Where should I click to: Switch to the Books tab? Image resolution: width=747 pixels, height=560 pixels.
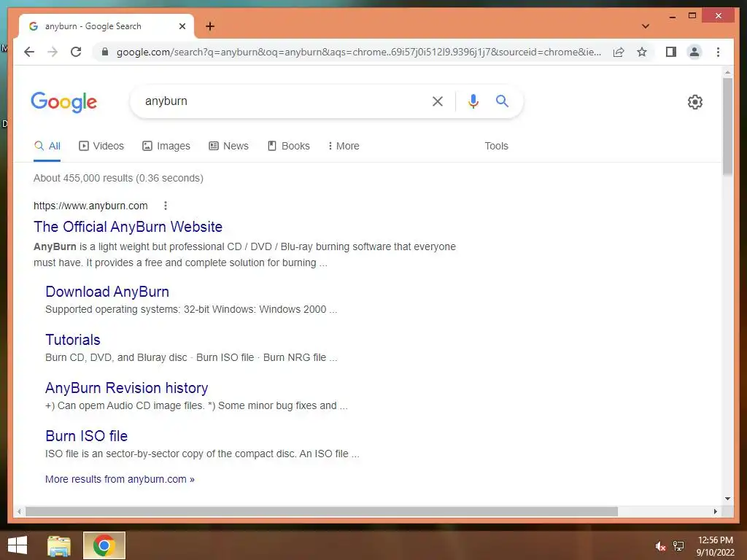[289, 146]
